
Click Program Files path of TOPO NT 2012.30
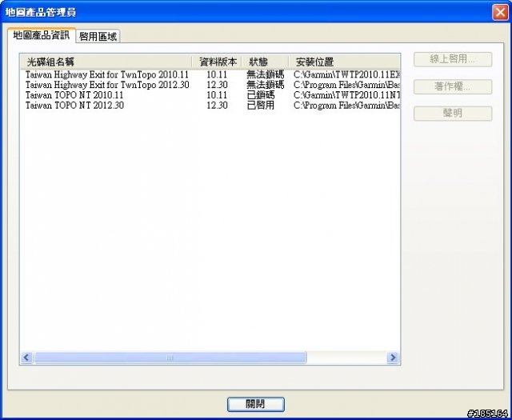coord(346,105)
